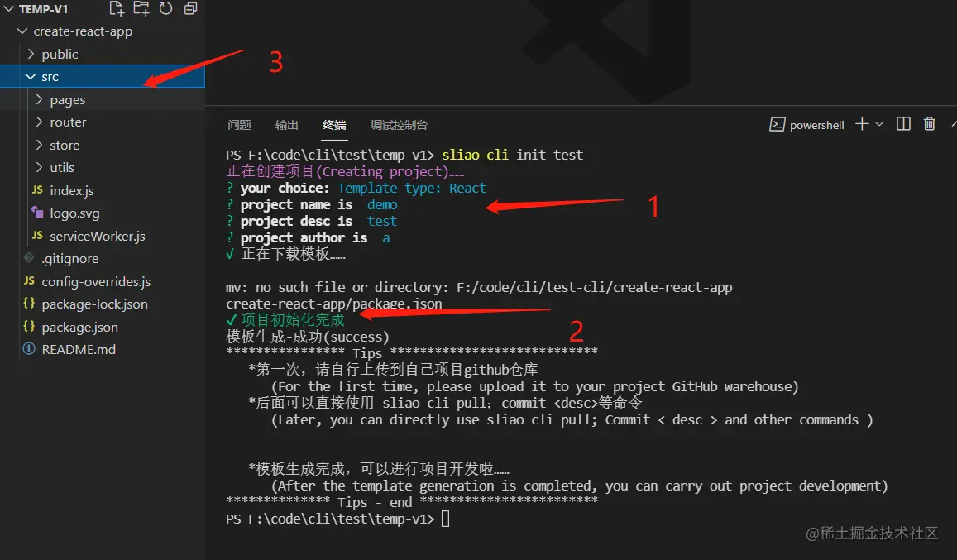Switch to the 调试控制台 tab
Image resolution: width=957 pixels, height=560 pixels.
click(x=400, y=125)
